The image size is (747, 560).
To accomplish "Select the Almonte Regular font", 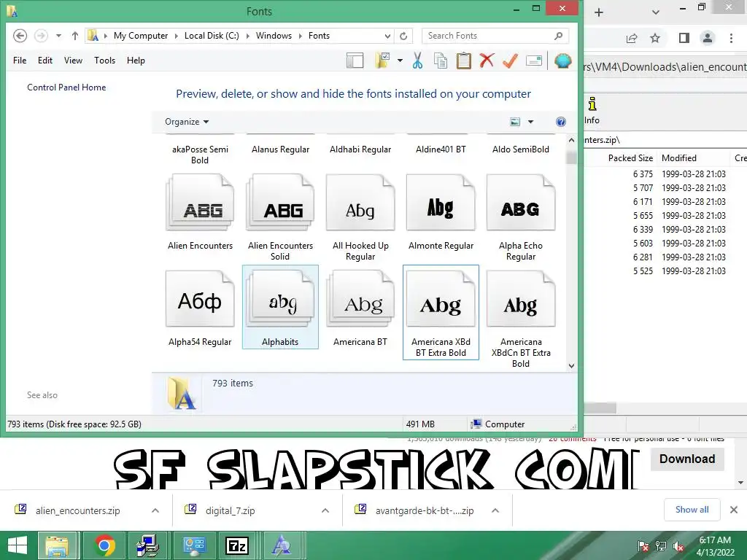I will click(441, 213).
